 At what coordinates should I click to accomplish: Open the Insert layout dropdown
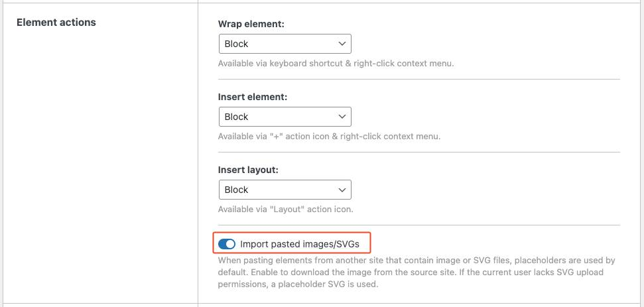click(285, 190)
